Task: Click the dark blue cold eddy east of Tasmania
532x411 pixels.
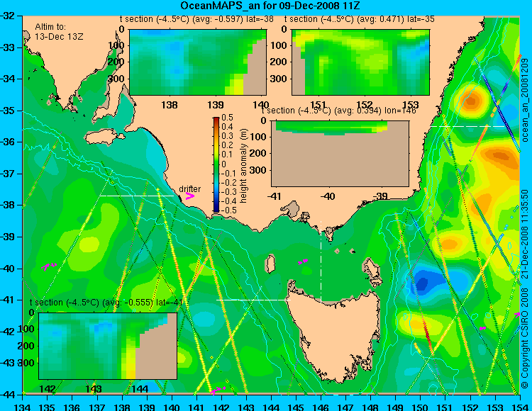Action: click(x=423, y=283)
